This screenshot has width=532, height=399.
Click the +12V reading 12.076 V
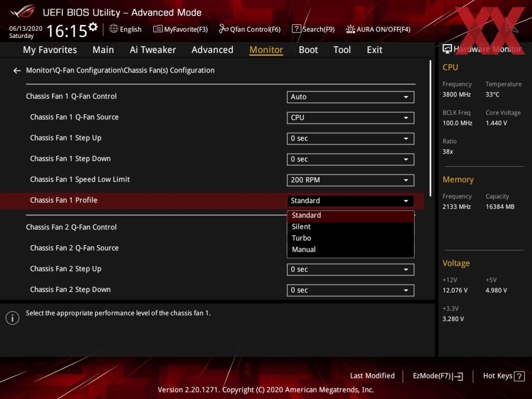tap(455, 291)
